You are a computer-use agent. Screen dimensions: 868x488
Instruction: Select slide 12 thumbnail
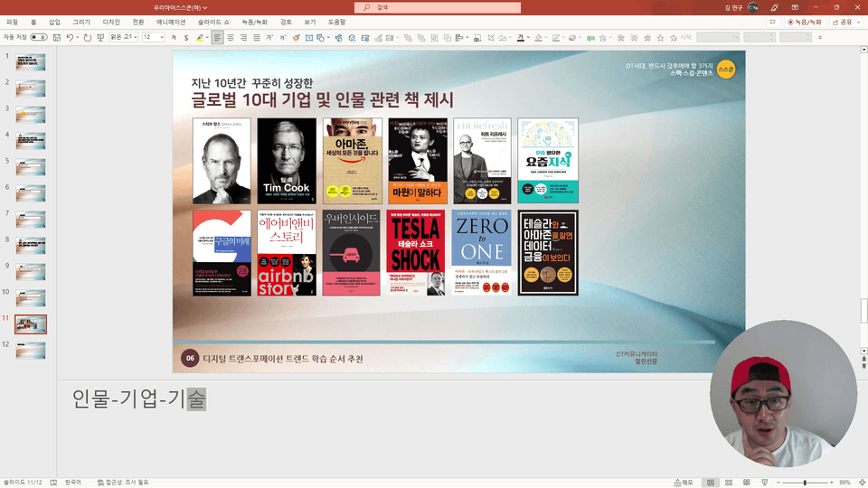click(x=31, y=351)
